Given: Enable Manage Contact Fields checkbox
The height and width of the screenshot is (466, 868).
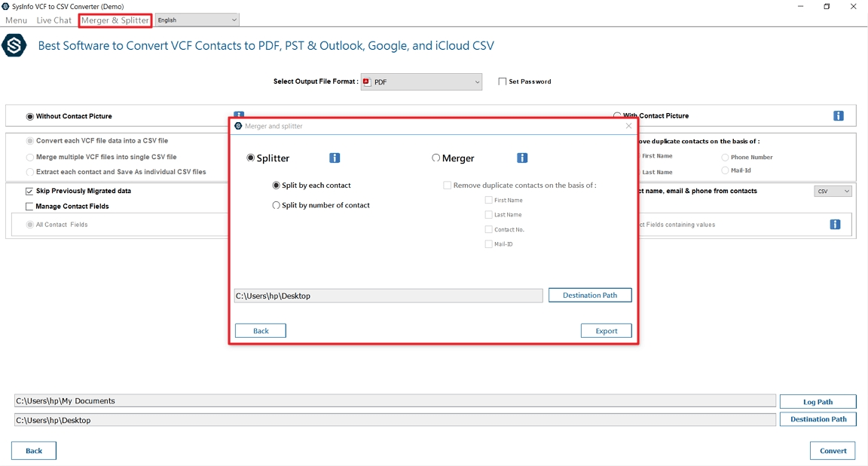Looking at the screenshot, I should point(29,206).
